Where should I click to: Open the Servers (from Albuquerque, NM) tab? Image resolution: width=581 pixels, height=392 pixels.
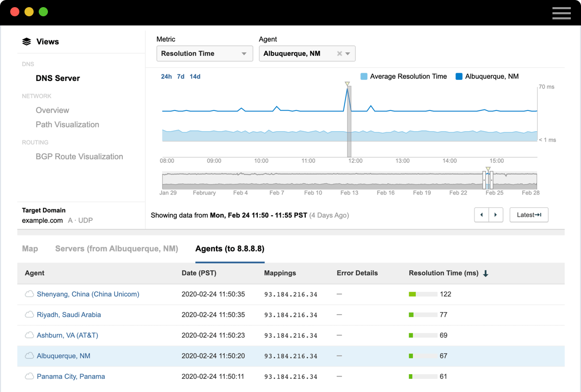pos(117,248)
